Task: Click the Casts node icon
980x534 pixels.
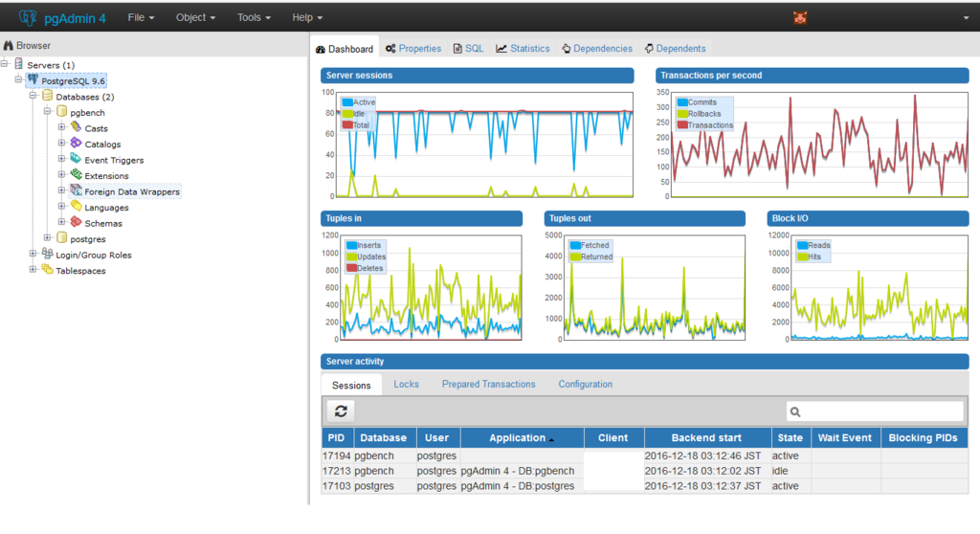Action: 76,127
